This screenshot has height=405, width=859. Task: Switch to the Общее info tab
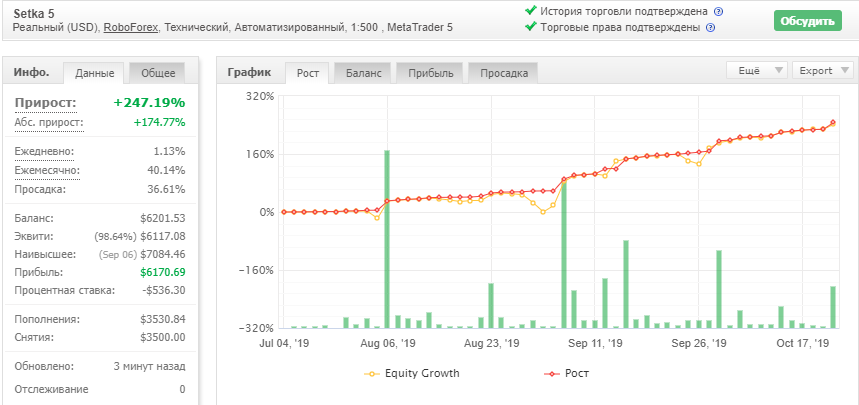158,73
